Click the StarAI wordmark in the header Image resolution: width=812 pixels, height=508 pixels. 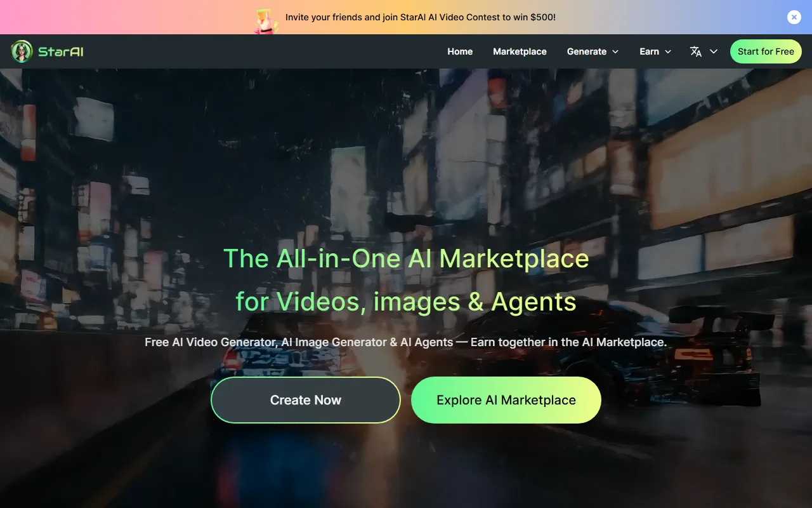[61, 51]
